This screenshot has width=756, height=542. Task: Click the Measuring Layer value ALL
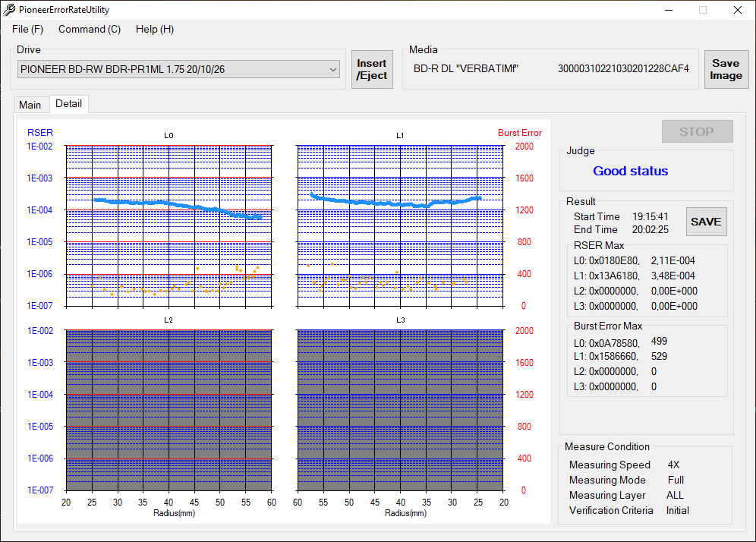(675, 495)
